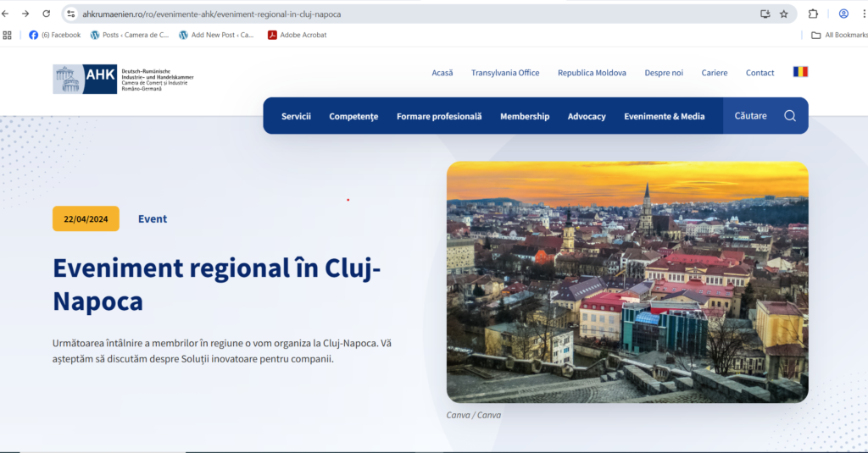Click the install app icon in address bar
Viewport: 868px width, 453px height.
click(765, 14)
